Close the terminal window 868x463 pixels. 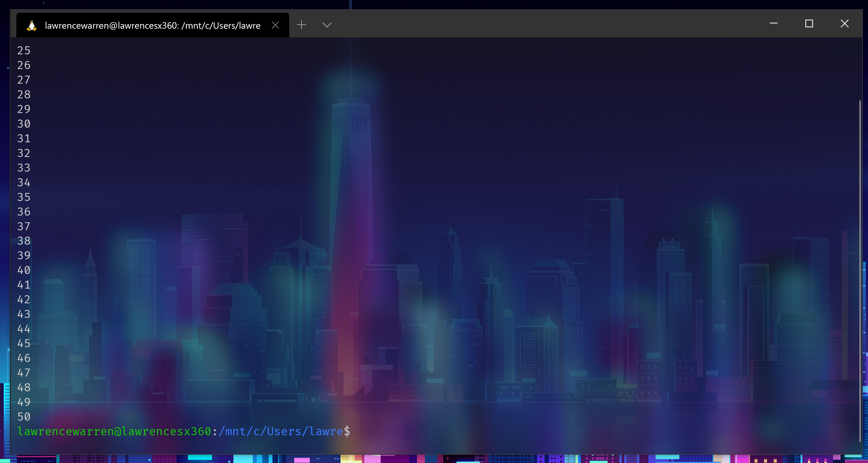pyautogui.click(x=845, y=23)
